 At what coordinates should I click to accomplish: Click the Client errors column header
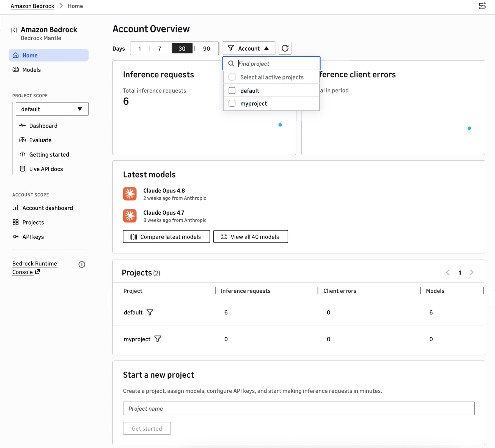click(x=340, y=291)
